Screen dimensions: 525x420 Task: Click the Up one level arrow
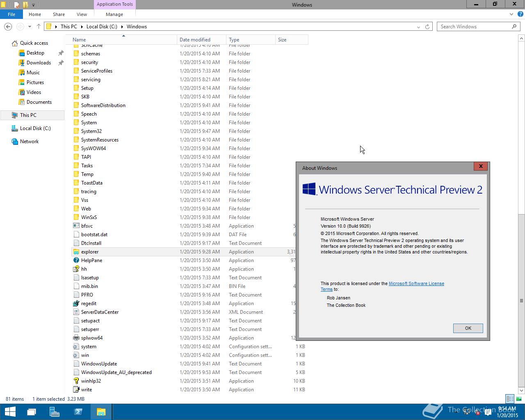point(39,27)
